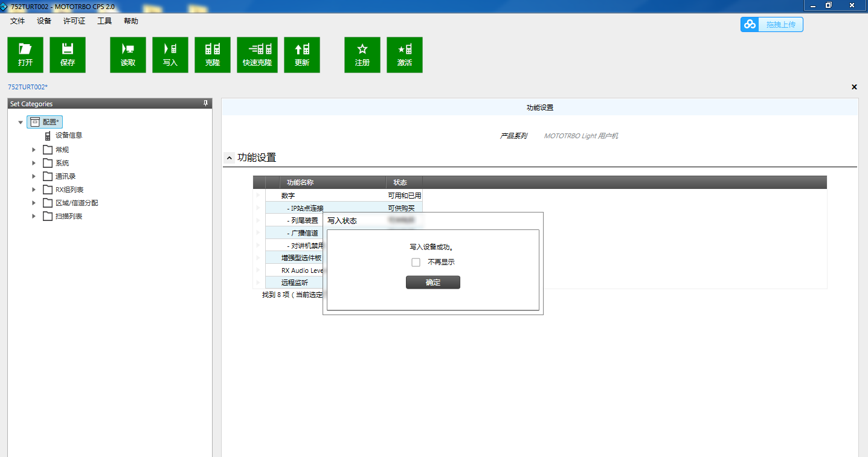
Task: Open the 许可证 menu
Action: [74, 21]
